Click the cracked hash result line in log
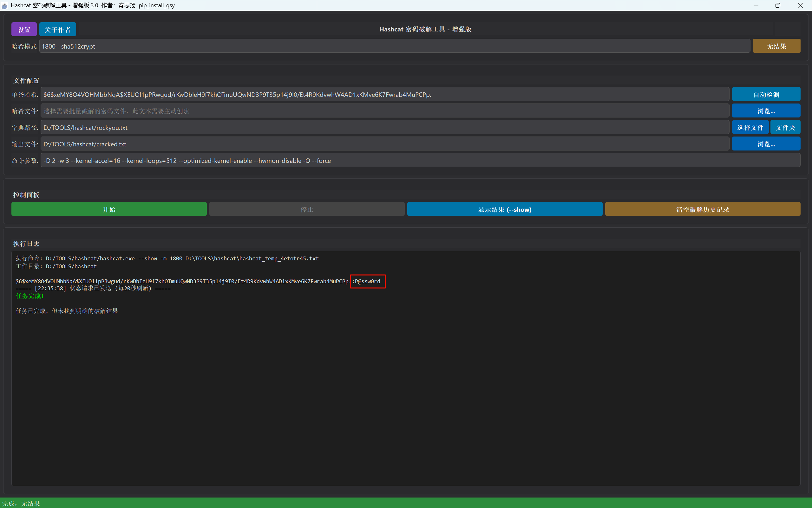This screenshot has height=508, width=812. (x=198, y=281)
